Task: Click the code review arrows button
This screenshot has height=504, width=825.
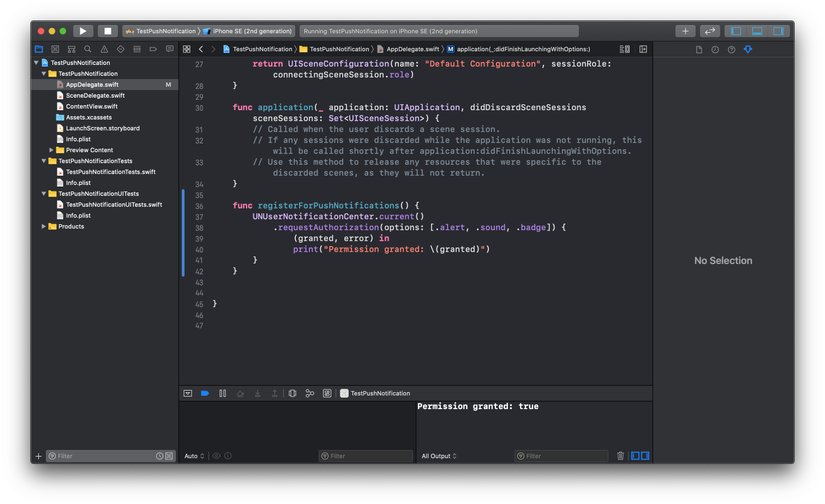Action: [x=710, y=31]
